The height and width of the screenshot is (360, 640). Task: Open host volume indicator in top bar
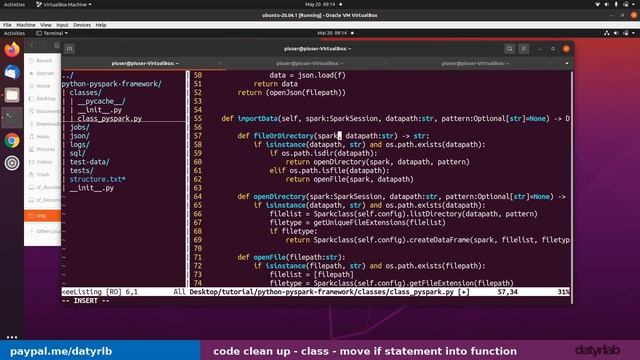point(607,4)
